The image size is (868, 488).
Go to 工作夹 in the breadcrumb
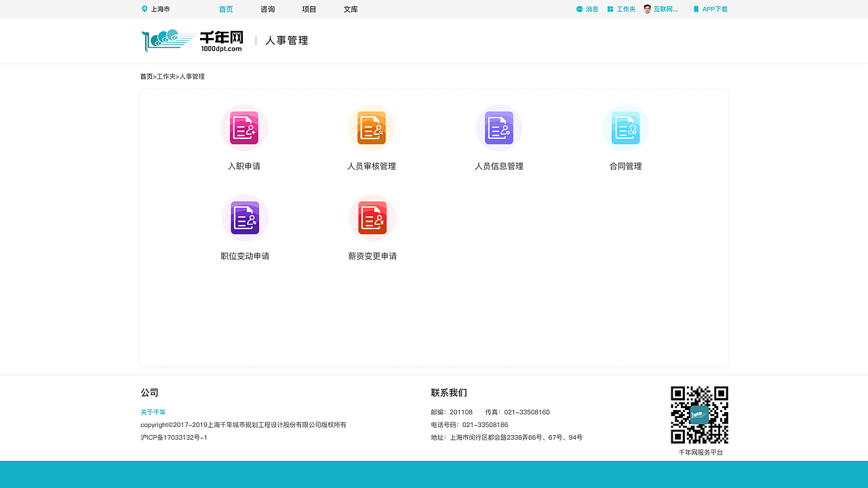[166, 77]
